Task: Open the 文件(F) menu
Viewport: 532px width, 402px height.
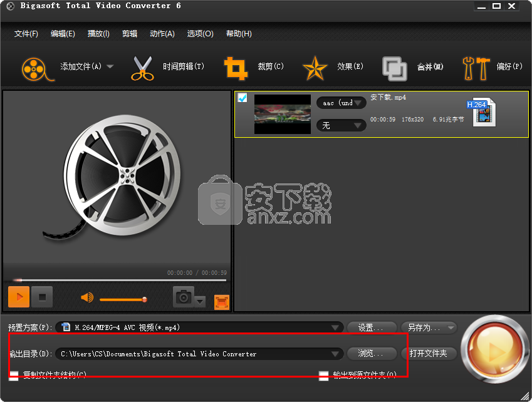Action: 26,34
